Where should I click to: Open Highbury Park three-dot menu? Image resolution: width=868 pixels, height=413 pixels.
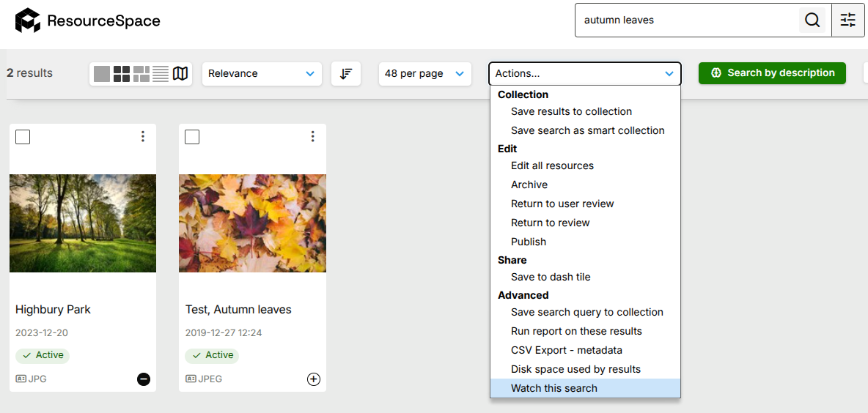pyautogui.click(x=143, y=136)
